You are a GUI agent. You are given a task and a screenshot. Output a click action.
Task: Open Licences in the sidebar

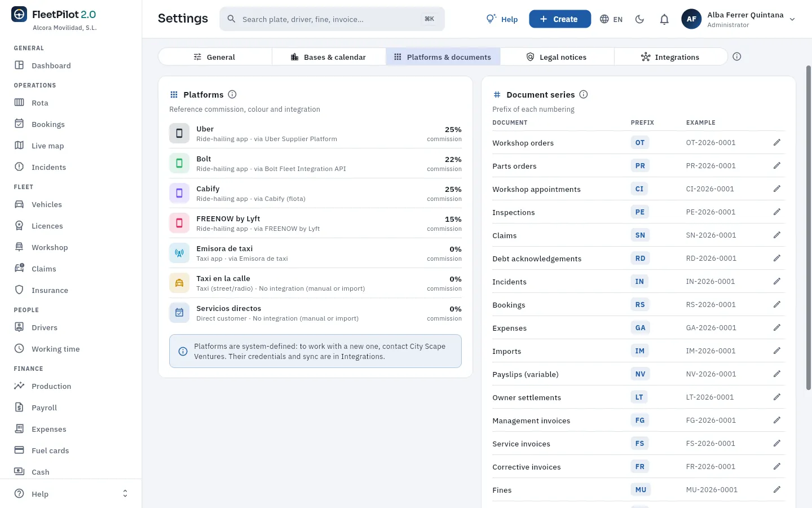point(71,226)
